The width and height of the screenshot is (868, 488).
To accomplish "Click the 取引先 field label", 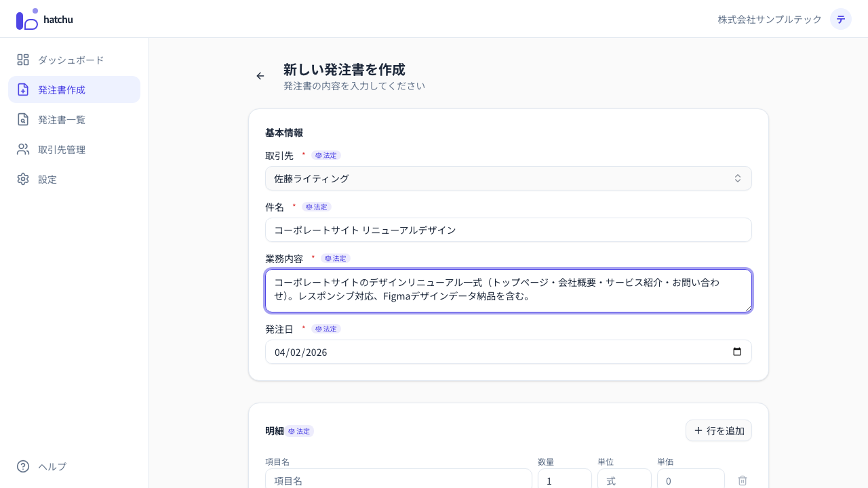I will [x=279, y=155].
